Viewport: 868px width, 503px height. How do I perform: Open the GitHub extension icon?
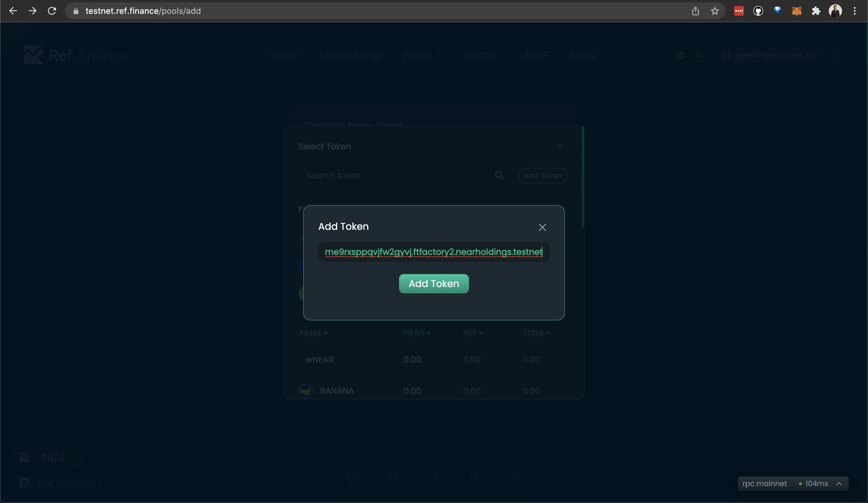click(758, 11)
